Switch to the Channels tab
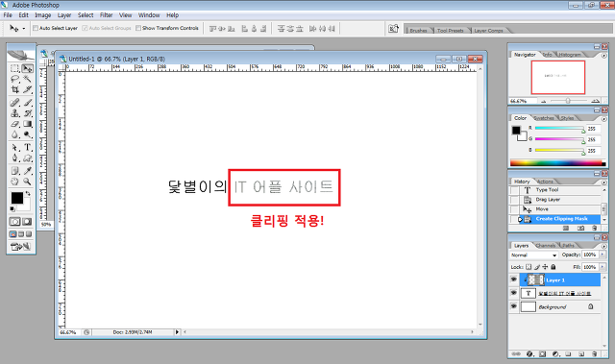Image resolution: width=615 pixels, height=364 pixels. 545,246
